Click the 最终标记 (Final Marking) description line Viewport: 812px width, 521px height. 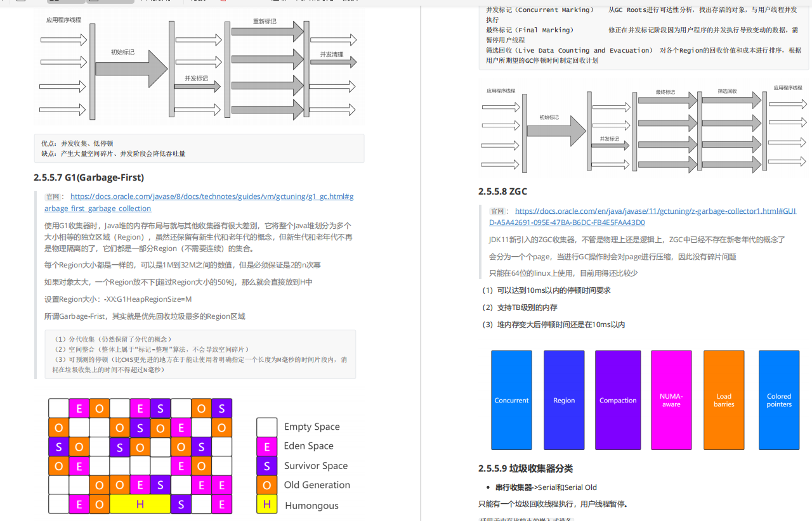click(x=642, y=35)
